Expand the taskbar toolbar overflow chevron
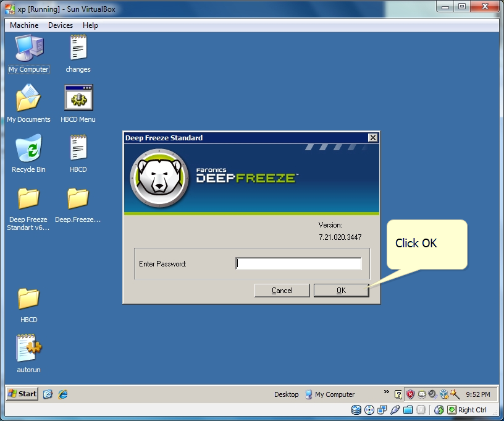This screenshot has height=421, width=504. pos(387,391)
